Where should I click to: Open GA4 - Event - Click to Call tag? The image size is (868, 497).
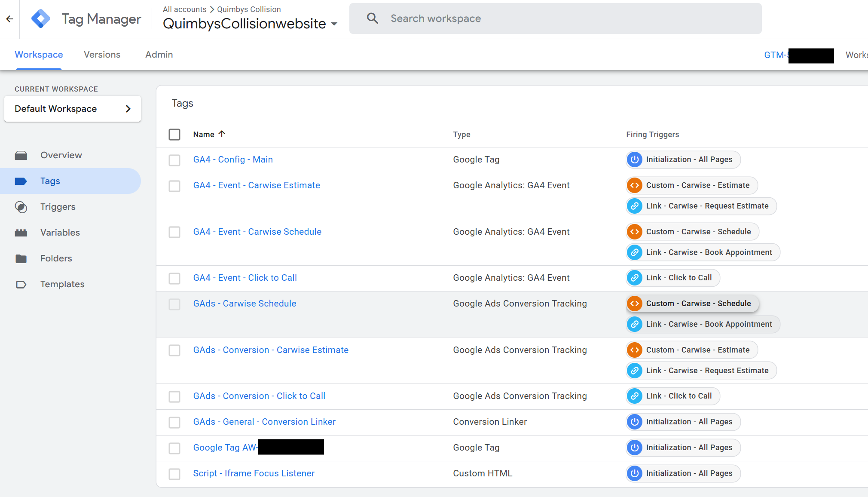pyautogui.click(x=245, y=278)
